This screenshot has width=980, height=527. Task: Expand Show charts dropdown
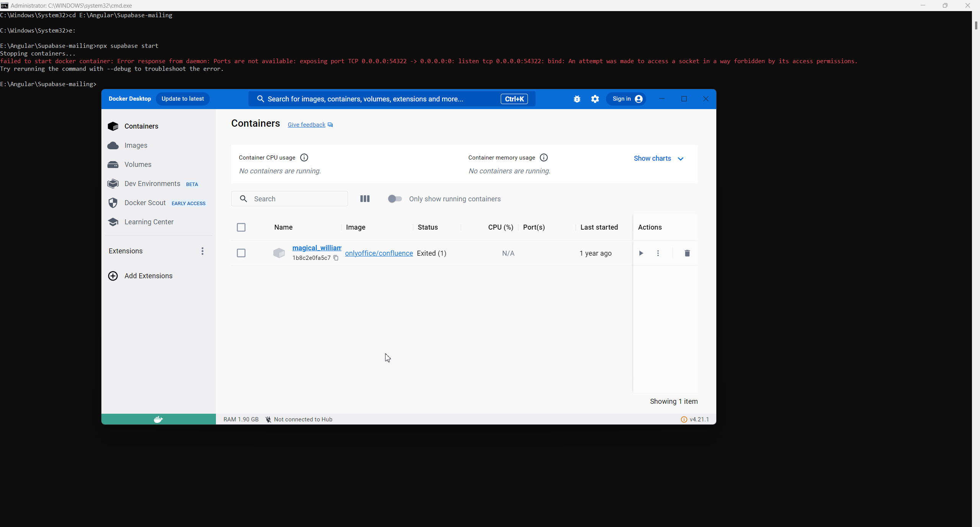click(658, 158)
